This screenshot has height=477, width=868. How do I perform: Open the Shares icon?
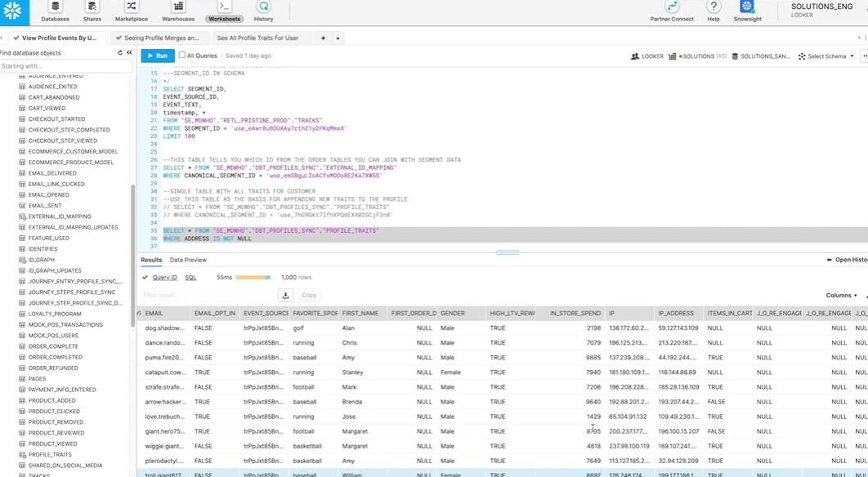[92, 7]
